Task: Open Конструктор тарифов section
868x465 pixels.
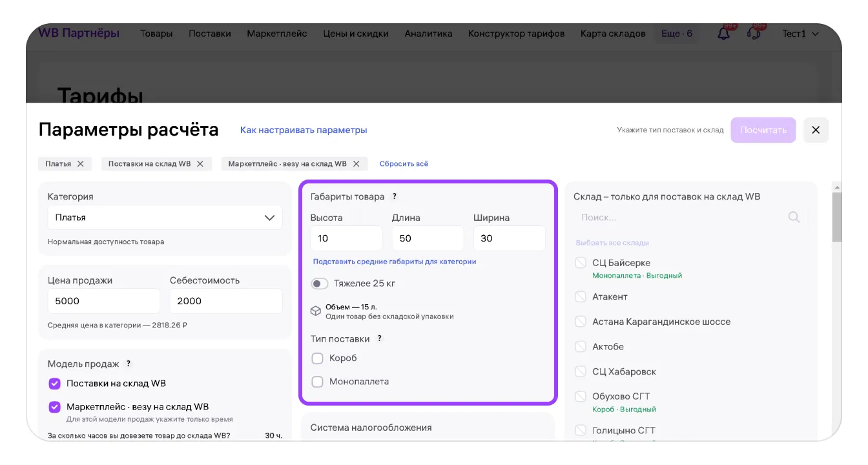Action: pos(517,34)
